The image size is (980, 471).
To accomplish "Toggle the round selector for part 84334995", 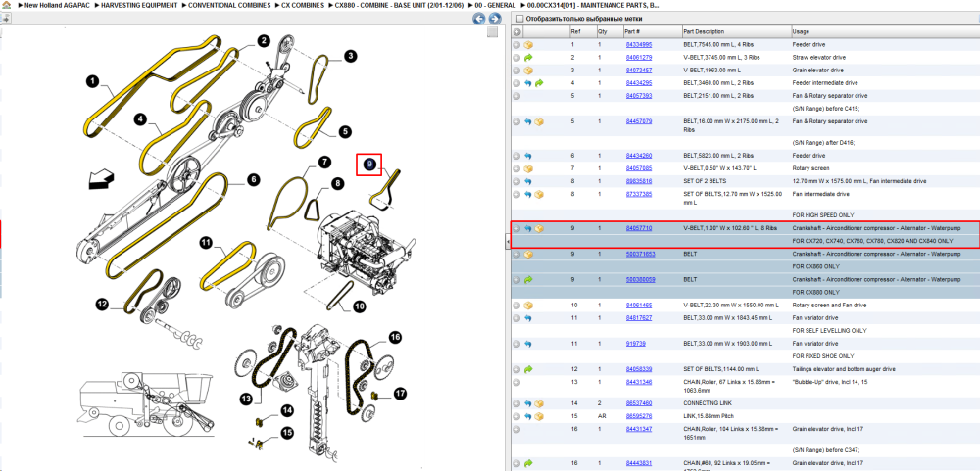I will click(516, 45).
